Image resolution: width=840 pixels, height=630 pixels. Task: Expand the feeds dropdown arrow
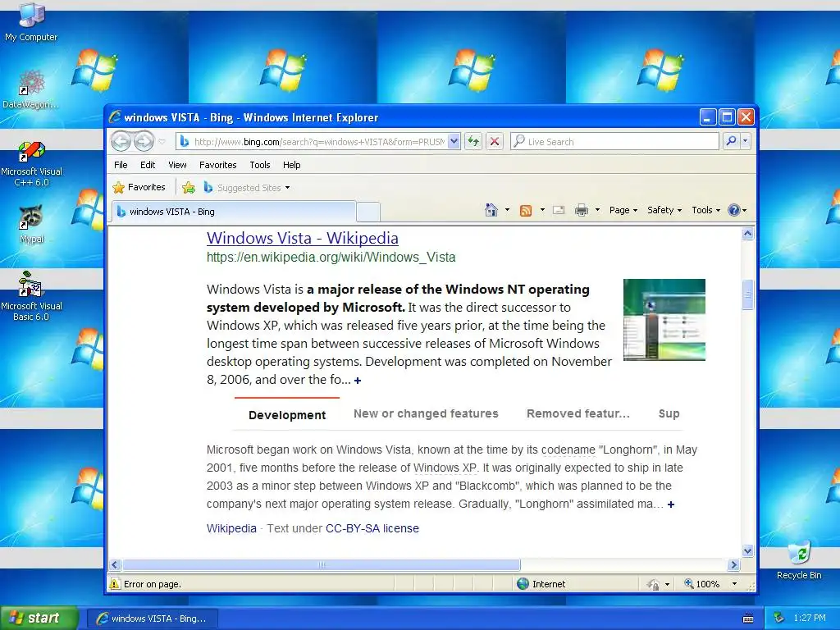click(542, 210)
